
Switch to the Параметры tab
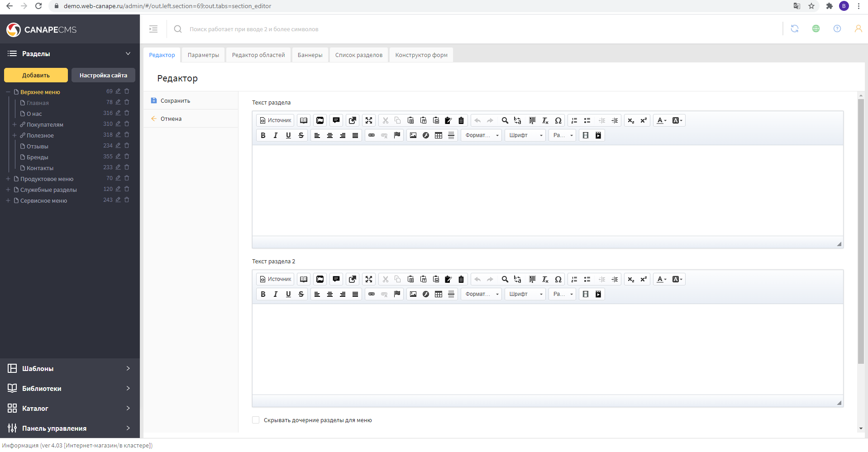(203, 55)
